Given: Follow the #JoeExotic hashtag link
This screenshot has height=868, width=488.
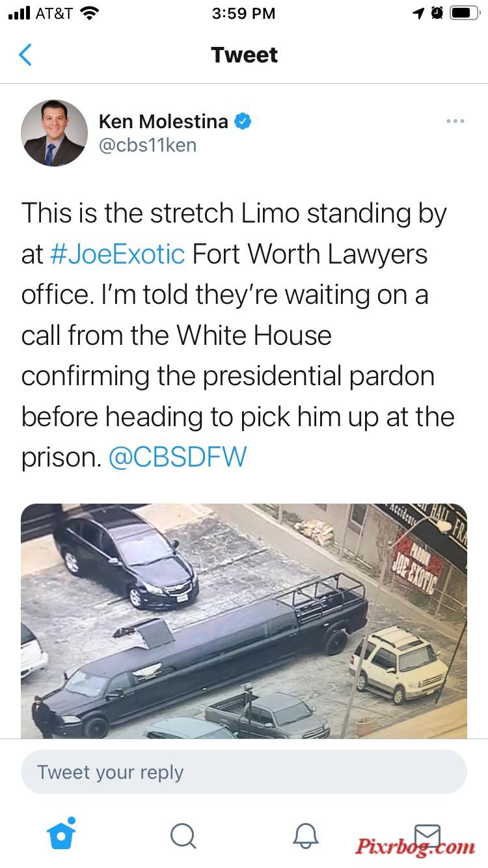Looking at the screenshot, I should (118, 254).
